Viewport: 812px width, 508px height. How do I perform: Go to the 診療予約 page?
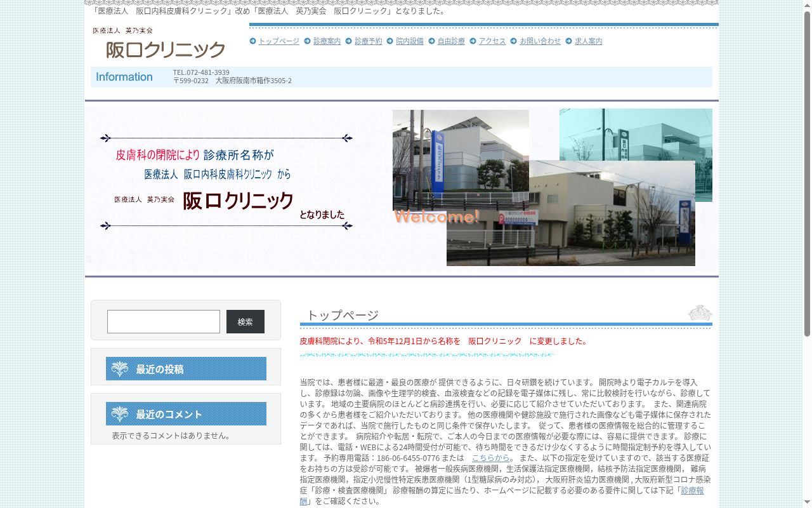point(368,41)
